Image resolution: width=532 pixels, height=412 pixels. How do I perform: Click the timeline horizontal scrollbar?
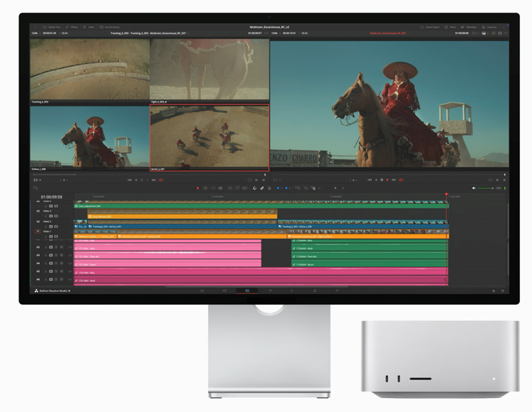257,287
